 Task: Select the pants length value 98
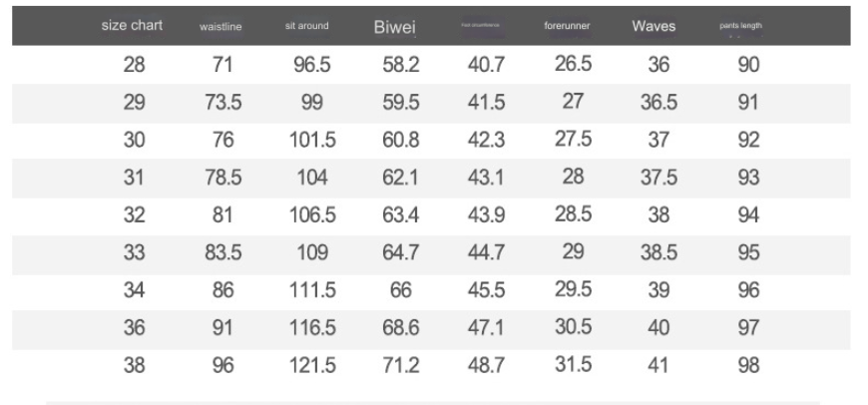click(748, 366)
